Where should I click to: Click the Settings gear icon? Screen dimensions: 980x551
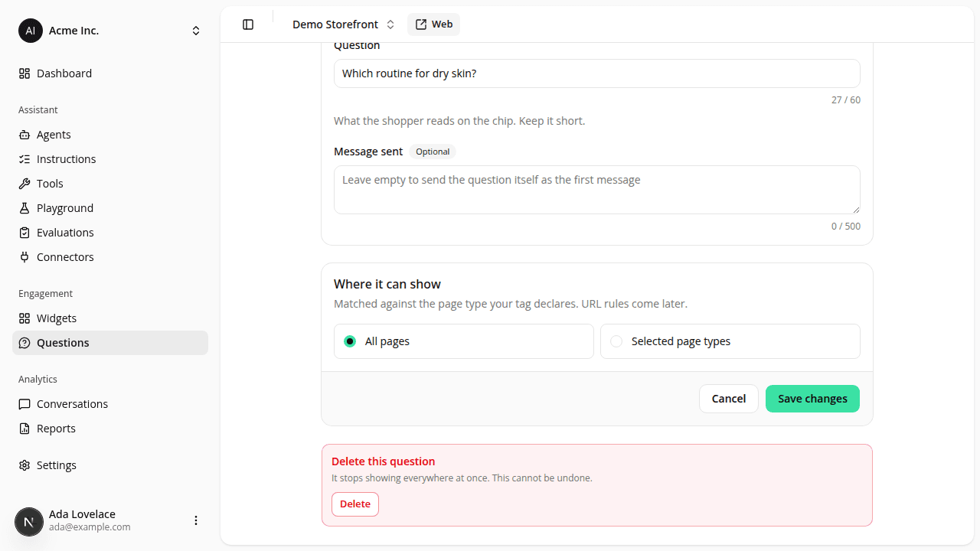[x=24, y=465]
